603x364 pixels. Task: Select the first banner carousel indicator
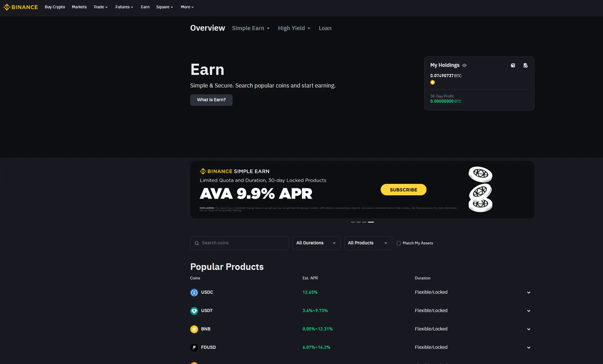click(x=353, y=222)
